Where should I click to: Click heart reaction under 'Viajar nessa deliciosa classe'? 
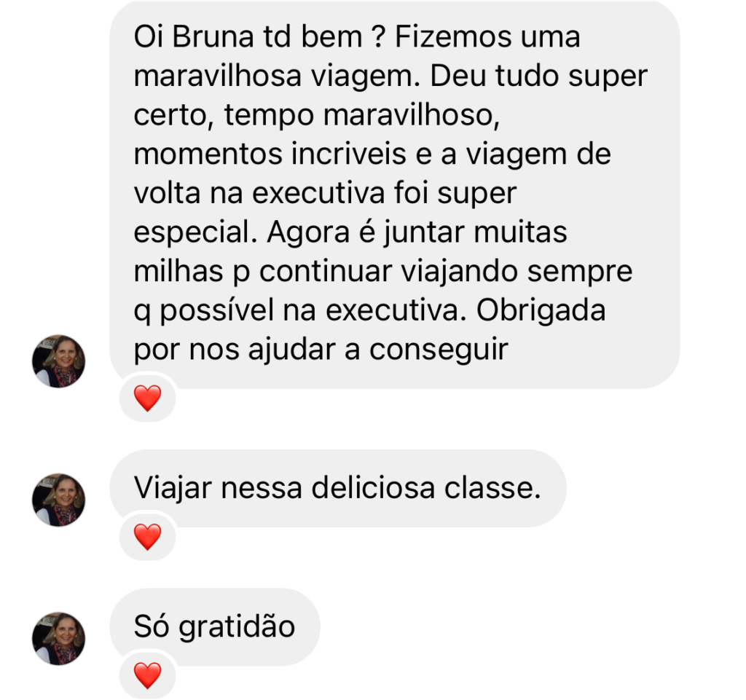click(147, 537)
